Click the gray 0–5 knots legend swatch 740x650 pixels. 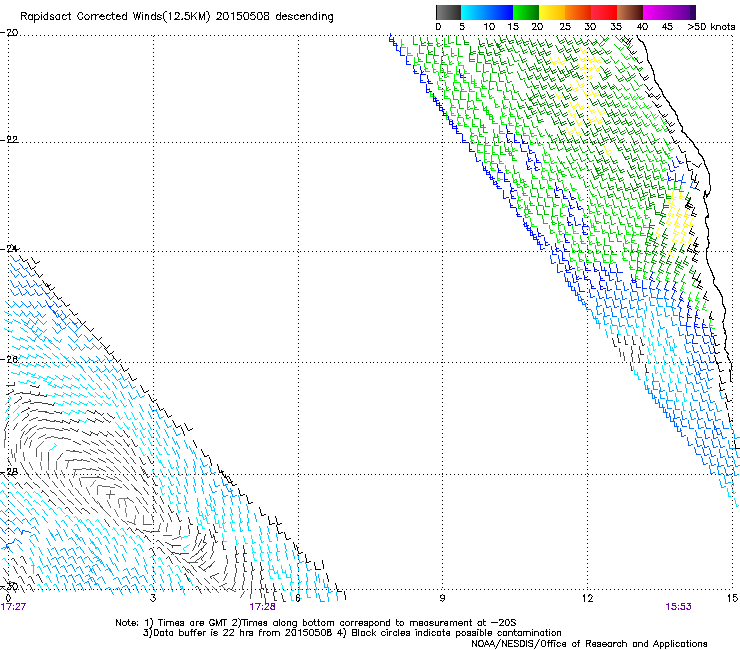[448, 12]
